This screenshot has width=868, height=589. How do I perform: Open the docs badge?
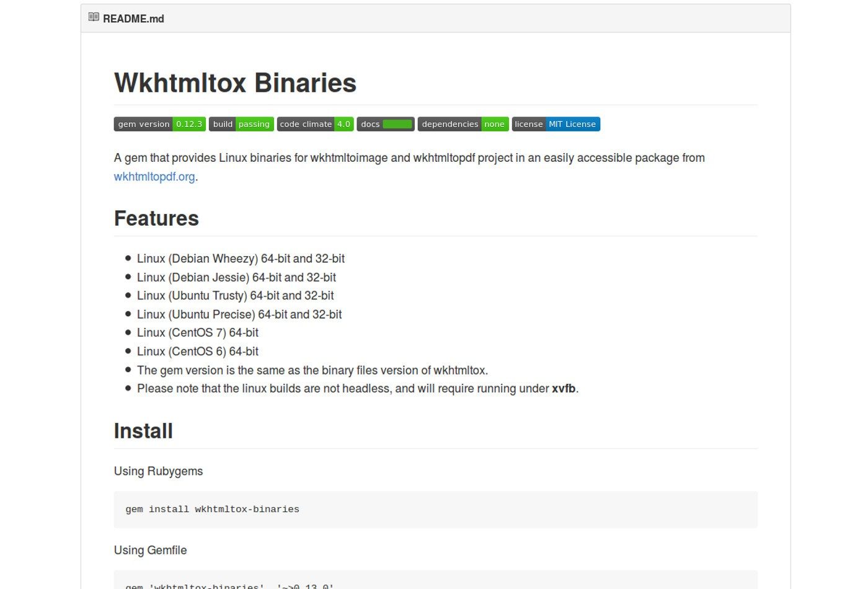386,124
